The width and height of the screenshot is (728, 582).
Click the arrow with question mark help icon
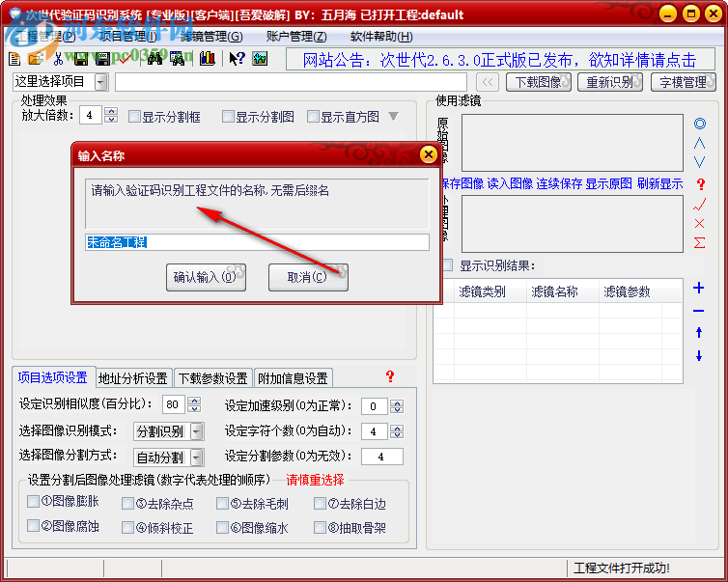(x=238, y=59)
